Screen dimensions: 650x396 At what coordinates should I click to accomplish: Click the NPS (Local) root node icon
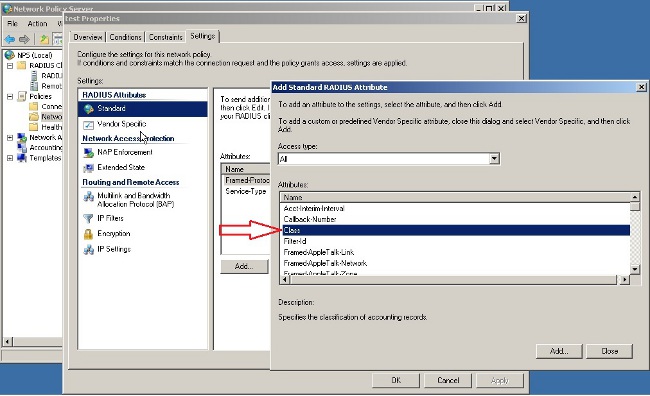click(x=9, y=55)
